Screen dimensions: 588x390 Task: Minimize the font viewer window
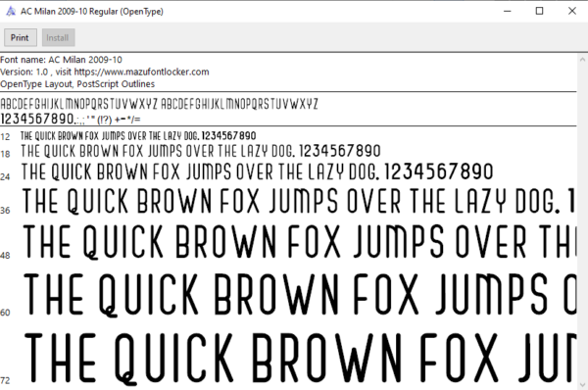(x=508, y=11)
